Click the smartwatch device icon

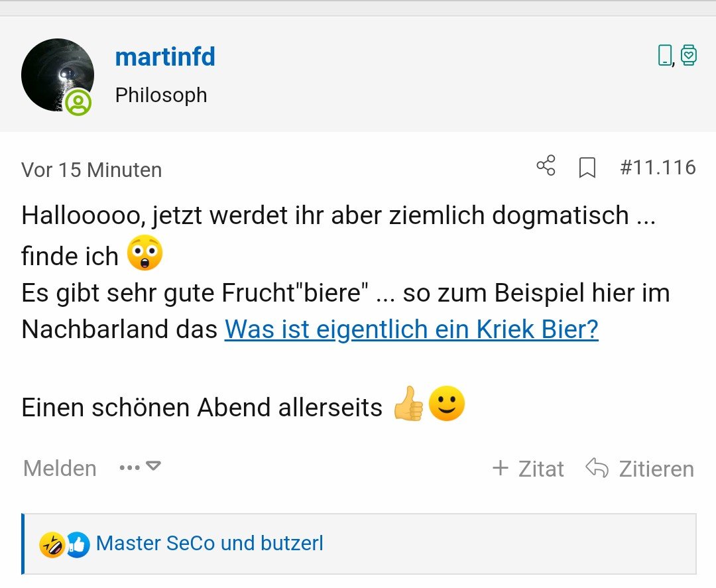pos(689,55)
